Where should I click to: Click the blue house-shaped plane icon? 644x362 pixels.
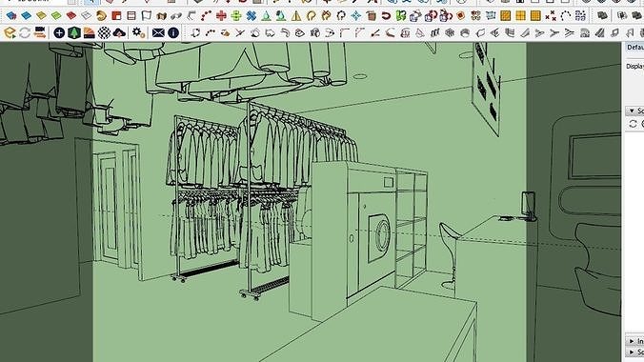pyautogui.click(x=11, y=16)
